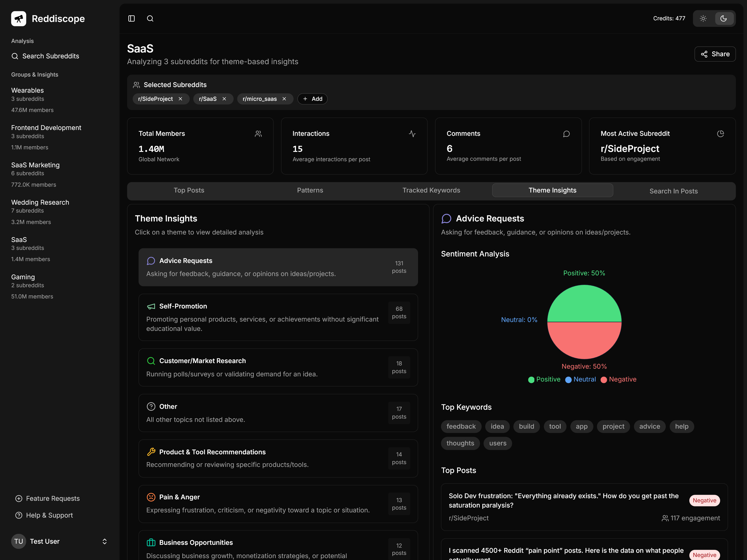The height and width of the screenshot is (560, 747).
Task: Click Add subreddit button
Action: coord(312,99)
